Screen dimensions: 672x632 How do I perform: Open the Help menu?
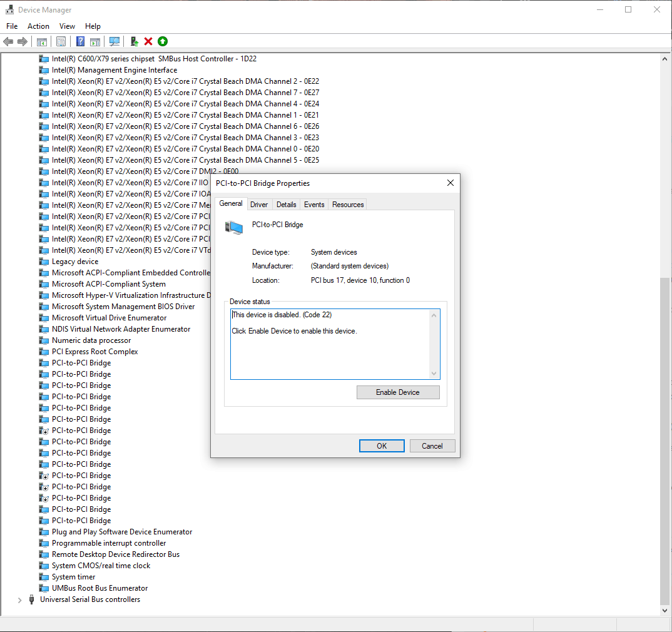pos(93,26)
